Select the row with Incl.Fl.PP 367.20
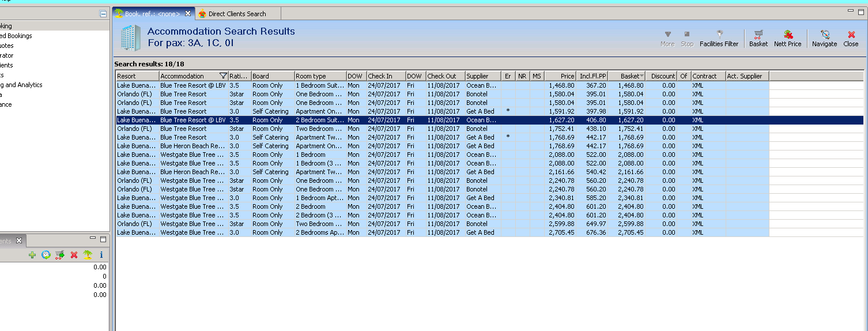This screenshot has height=331, width=868. coord(442,85)
